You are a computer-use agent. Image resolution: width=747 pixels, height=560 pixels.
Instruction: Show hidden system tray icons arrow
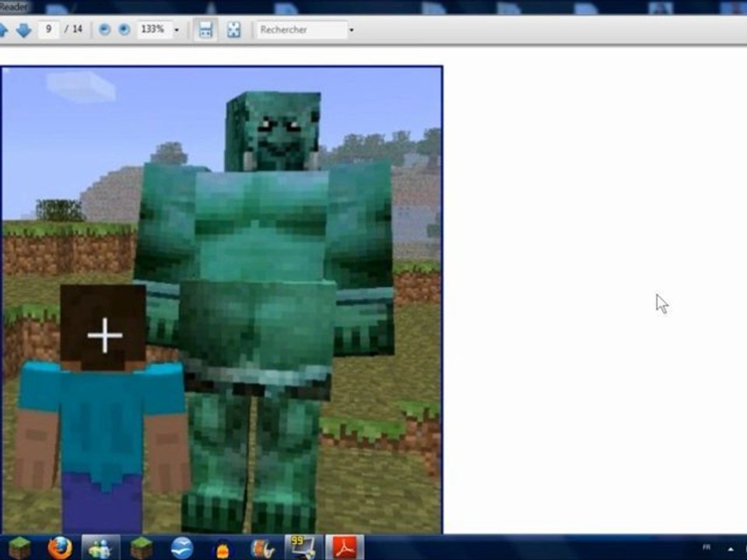(x=731, y=549)
